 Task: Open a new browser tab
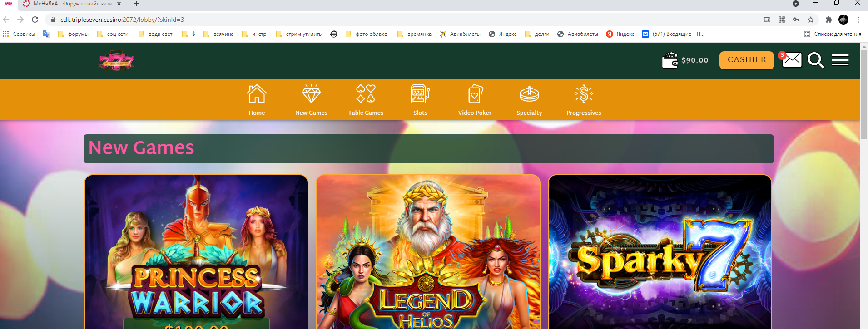tap(136, 4)
